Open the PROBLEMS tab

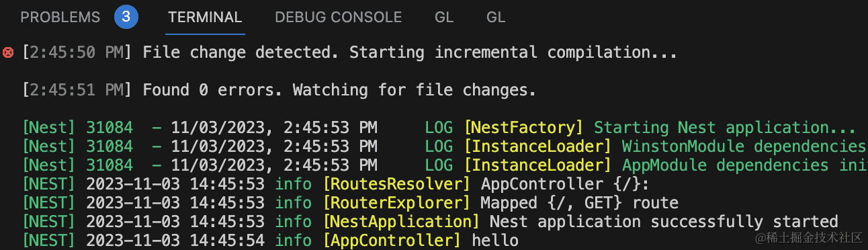point(60,17)
